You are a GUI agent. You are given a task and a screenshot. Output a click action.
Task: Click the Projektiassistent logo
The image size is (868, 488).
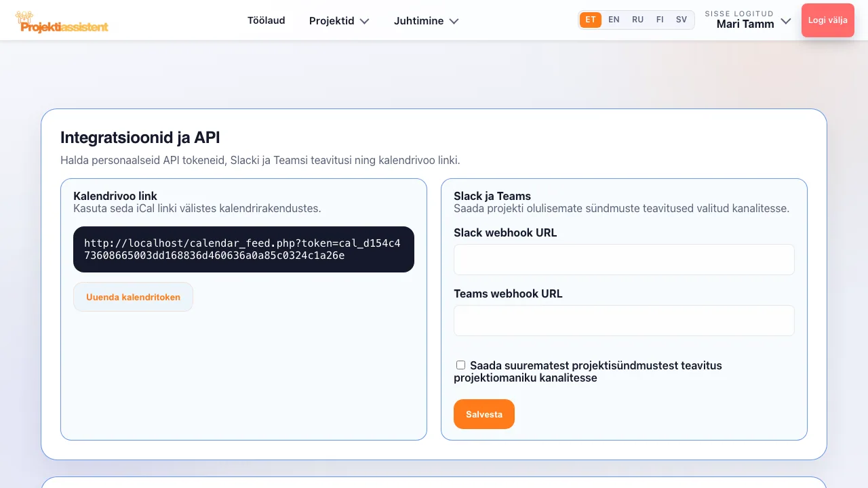62,21
